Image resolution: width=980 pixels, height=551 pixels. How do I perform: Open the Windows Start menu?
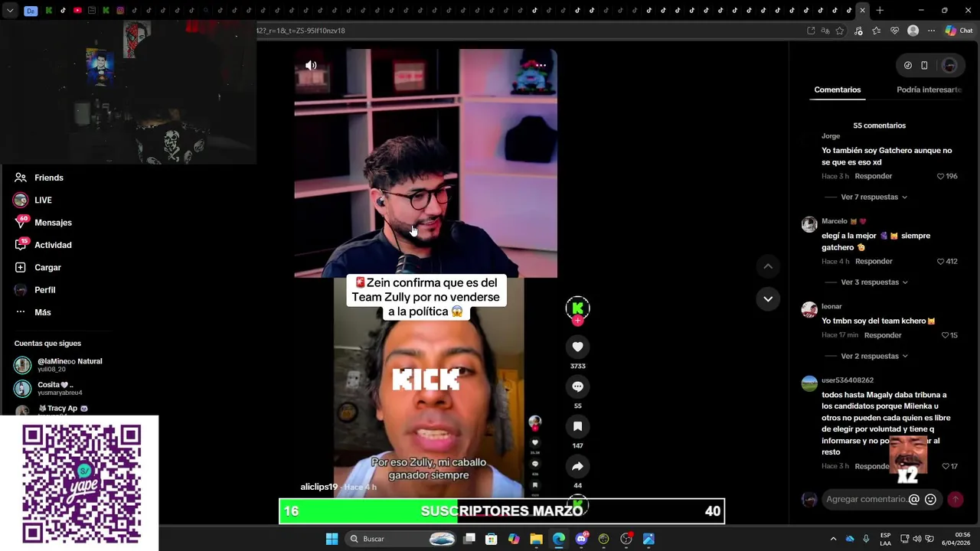point(332,539)
